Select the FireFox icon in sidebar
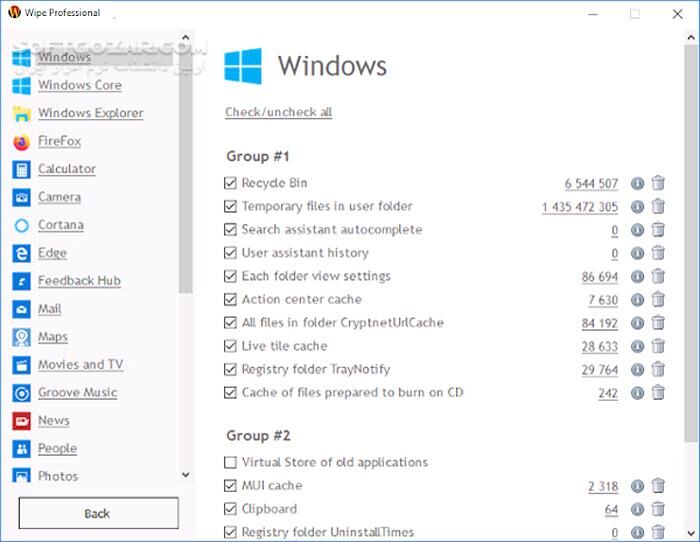Image resolution: width=700 pixels, height=542 pixels. tap(21, 142)
